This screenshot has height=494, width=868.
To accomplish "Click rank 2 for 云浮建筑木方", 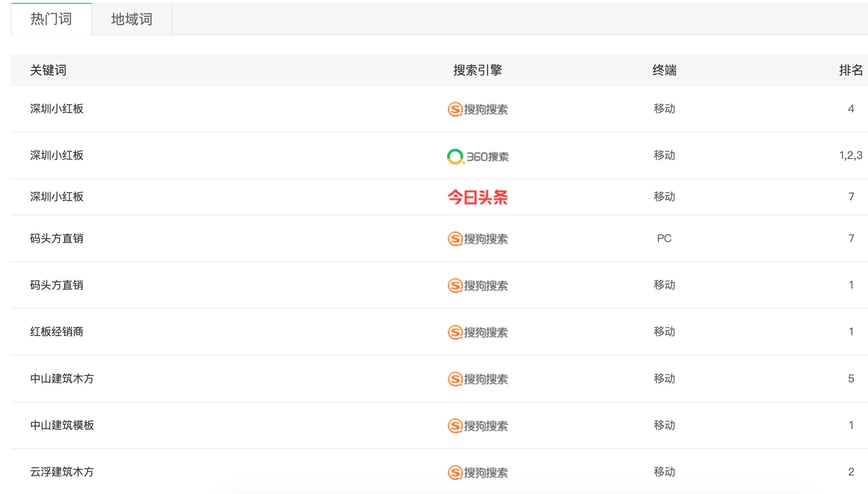I will click(x=851, y=471).
